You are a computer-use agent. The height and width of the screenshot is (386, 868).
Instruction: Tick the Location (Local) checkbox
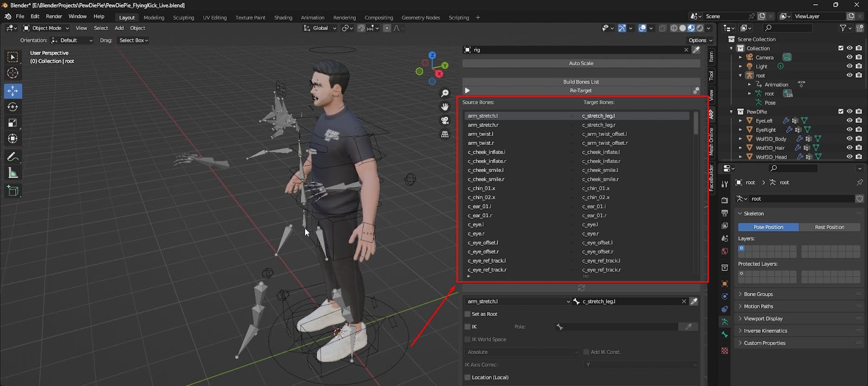468,377
